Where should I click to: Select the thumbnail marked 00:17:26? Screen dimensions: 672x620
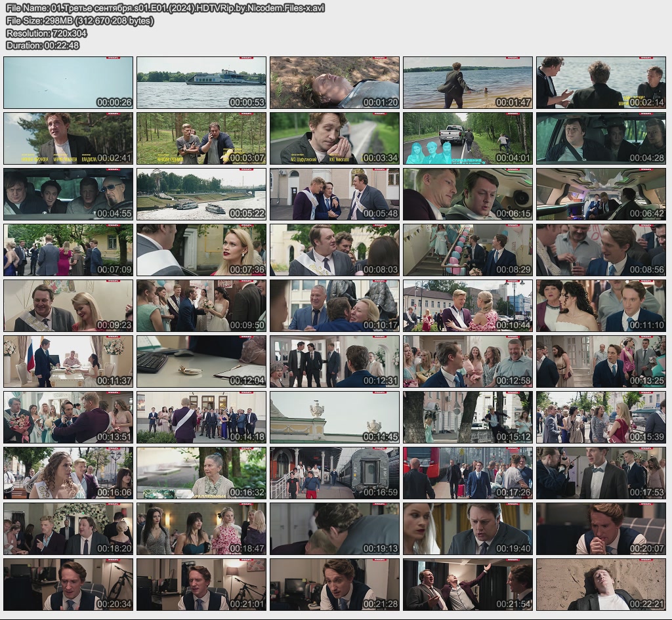click(467, 473)
